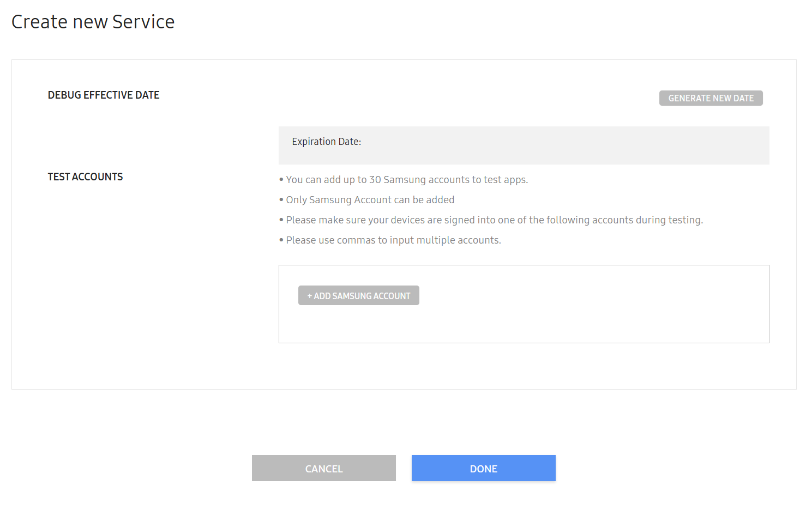Click the Expiration Date label
Screen dimensions: 812x510
tap(326, 142)
